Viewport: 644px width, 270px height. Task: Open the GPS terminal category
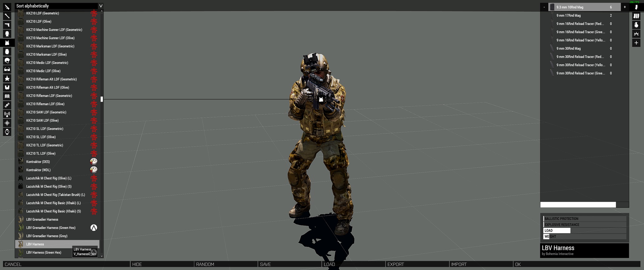[x=7, y=105]
